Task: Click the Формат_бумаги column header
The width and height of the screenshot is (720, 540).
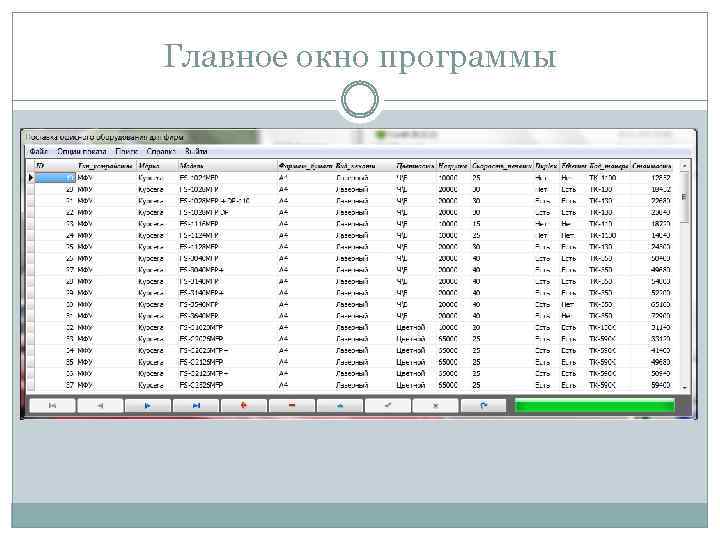Action: point(305,165)
